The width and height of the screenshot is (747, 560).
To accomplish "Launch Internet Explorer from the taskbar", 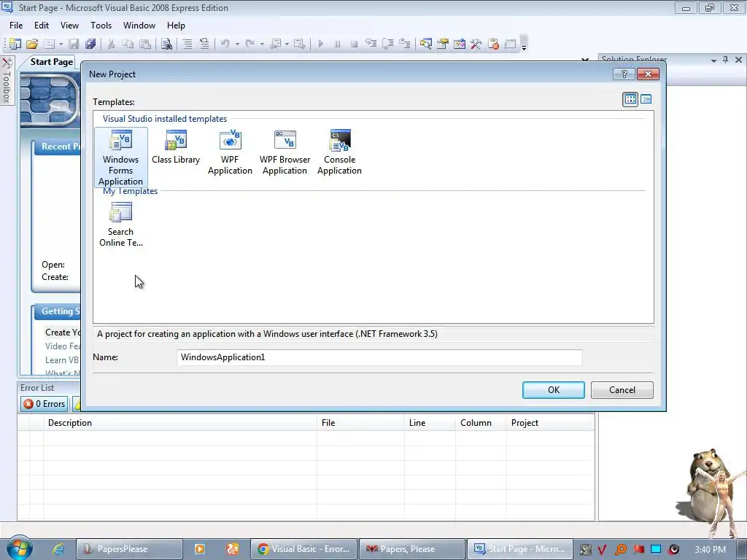I will [x=58, y=548].
